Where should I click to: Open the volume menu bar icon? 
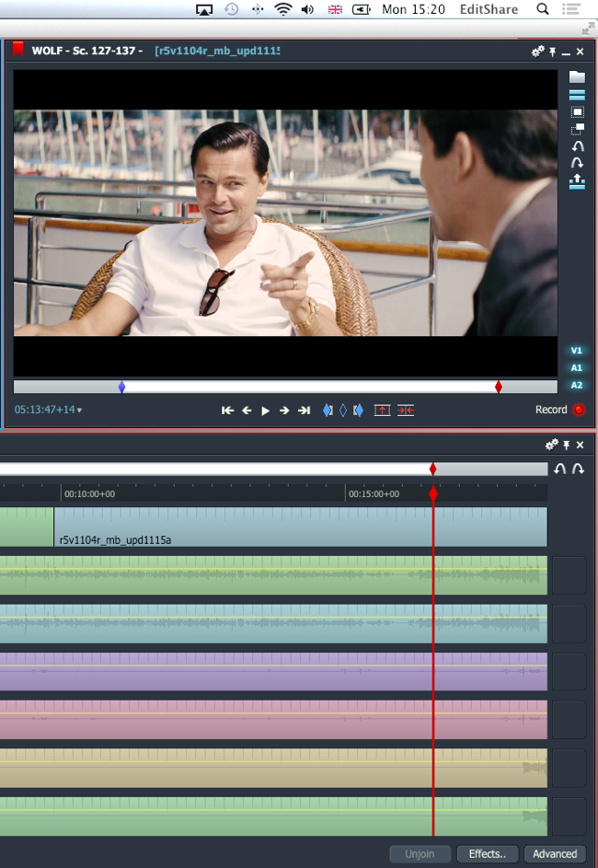click(307, 9)
